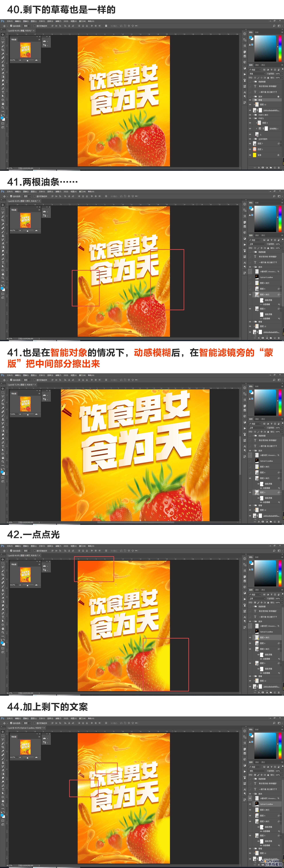Select the Crop tool in step 40 screenshot
This screenshot has width=284, height=868.
(x=3, y=50)
